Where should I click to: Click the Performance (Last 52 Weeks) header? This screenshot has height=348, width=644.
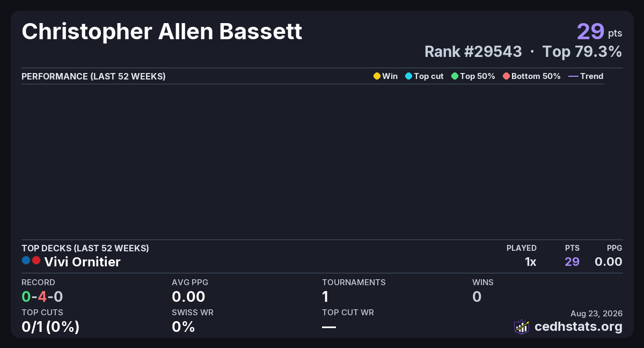tap(93, 76)
